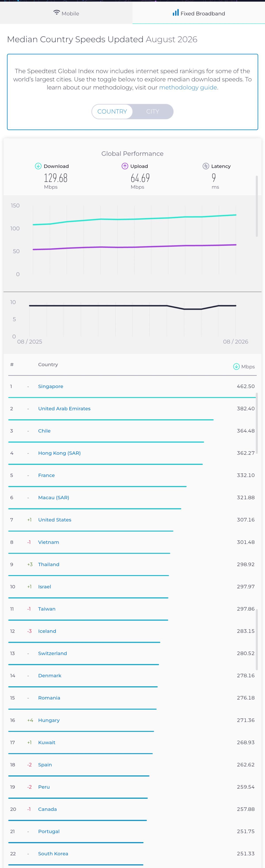The image size is (265, 868).
Task: Open the Israel country link
Action: [45, 587]
